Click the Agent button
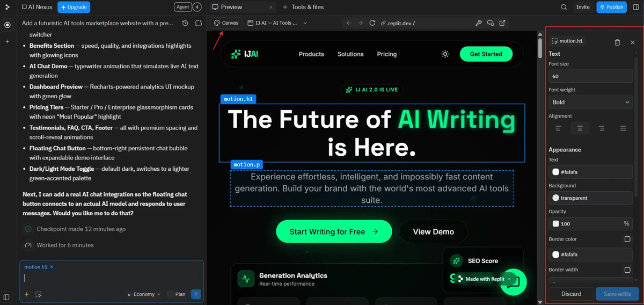 tap(183, 7)
